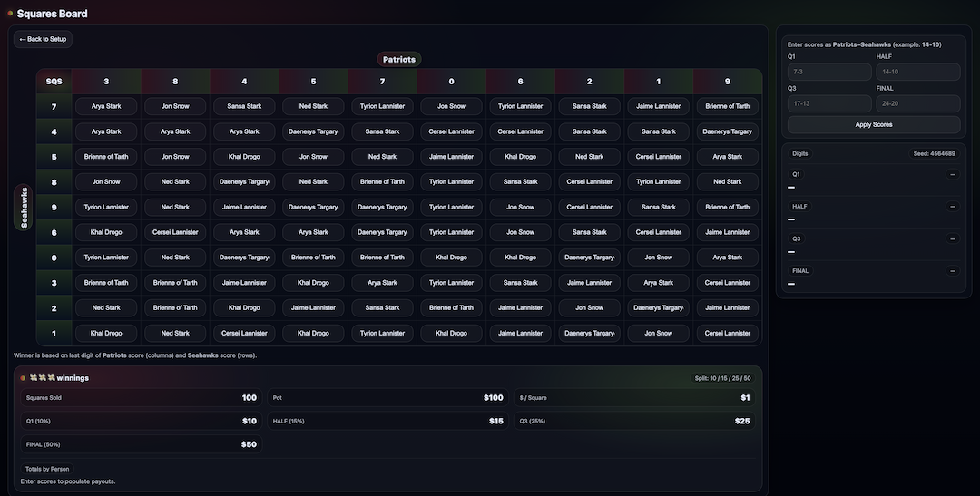Select Cersei Lannister square at Patriots 4, Seahawks 1
Image resolution: width=980 pixels, height=496 pixels.
[244, 333]
